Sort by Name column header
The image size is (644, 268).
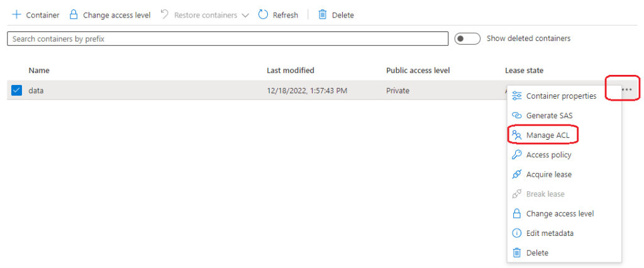39,70
